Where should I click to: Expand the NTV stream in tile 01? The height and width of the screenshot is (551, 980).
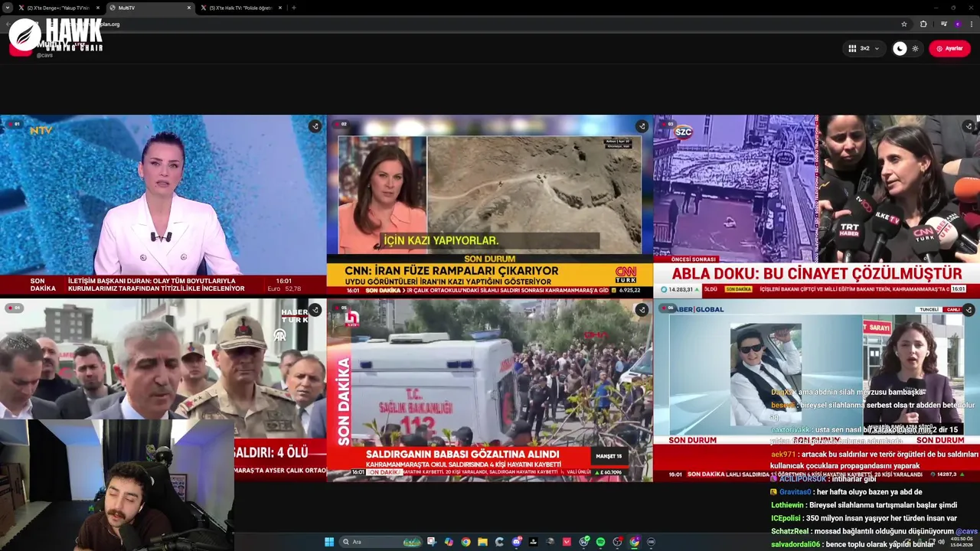pos(315,126)
